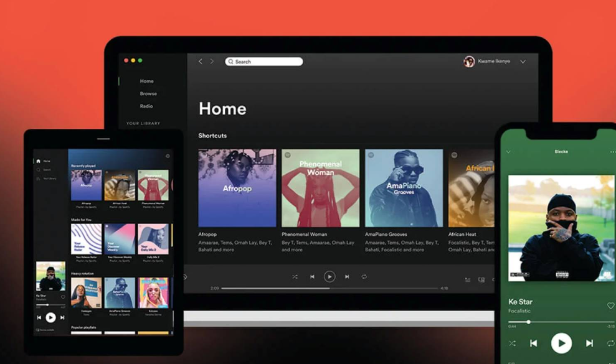Open the devices icon in laptop player
This screenshot has width=616, height=364.
click(x=481, y=280)
